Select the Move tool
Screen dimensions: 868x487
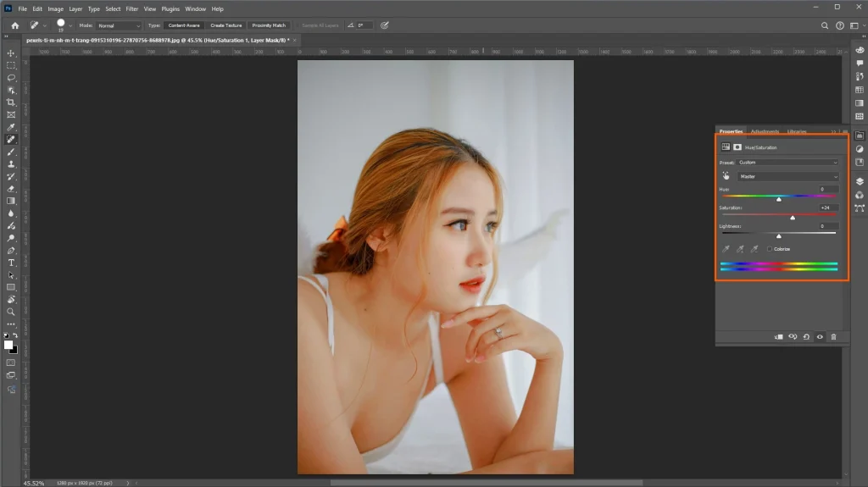(x=11, y=53)
